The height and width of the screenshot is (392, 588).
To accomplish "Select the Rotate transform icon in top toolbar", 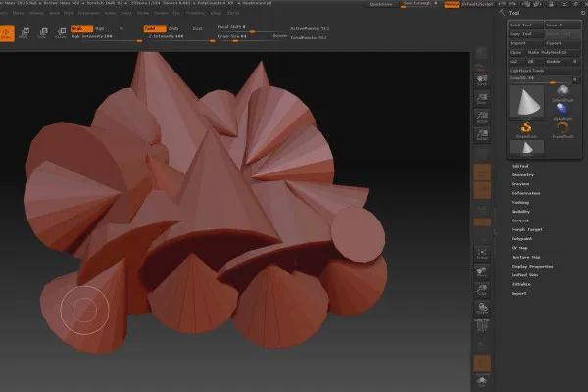I will 61,33.
